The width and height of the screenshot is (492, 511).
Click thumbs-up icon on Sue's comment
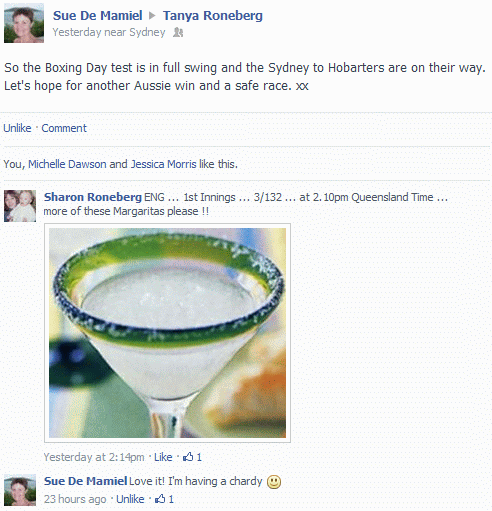tap(160, 499)
